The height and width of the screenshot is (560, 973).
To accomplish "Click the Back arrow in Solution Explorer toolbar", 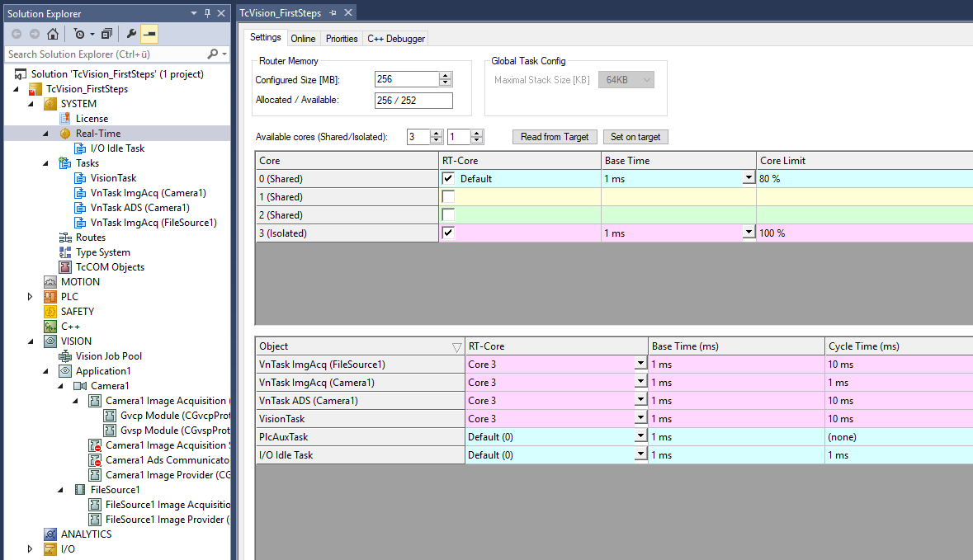I will coord(17,34).
